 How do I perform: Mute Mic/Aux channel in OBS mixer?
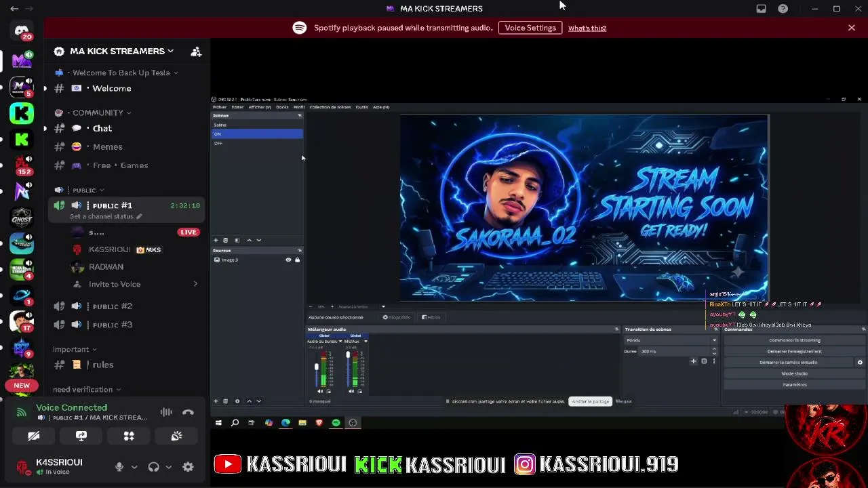tap(352, 391)
